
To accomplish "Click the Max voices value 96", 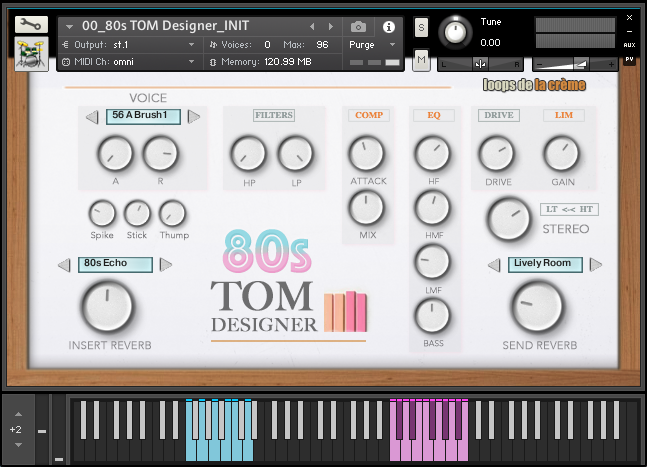I will tap(322, 45).
